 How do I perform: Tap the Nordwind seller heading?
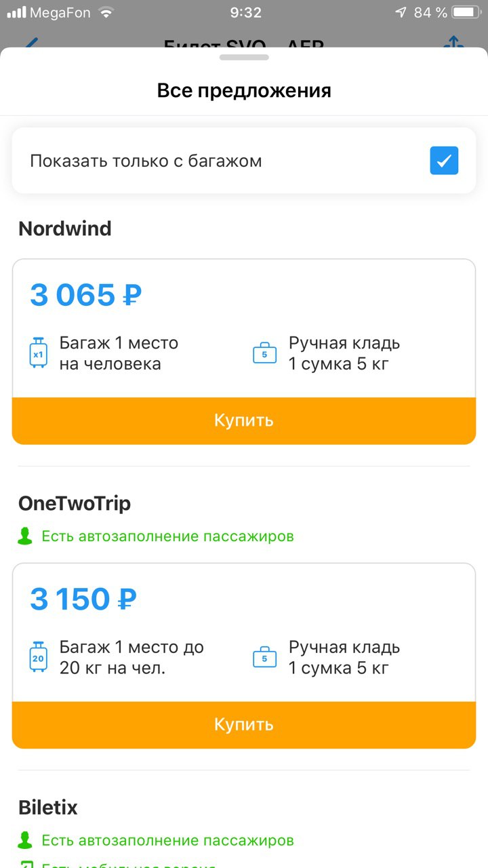(65, 229)
